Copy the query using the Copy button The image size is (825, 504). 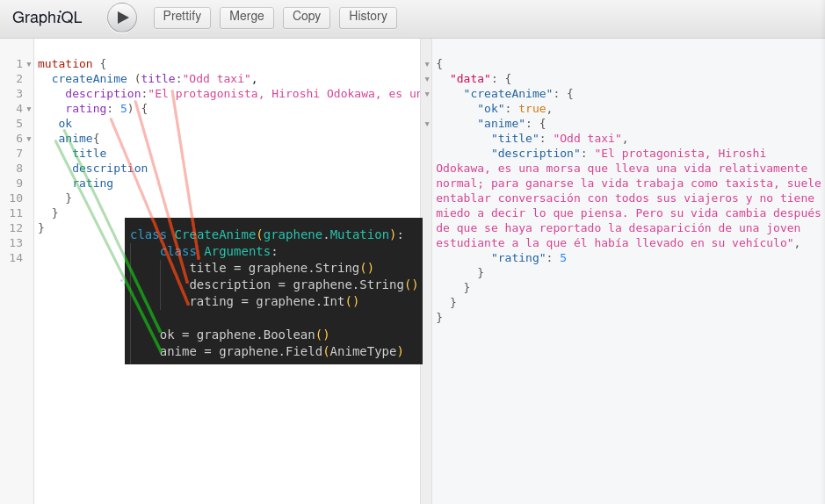pos(307,18)
